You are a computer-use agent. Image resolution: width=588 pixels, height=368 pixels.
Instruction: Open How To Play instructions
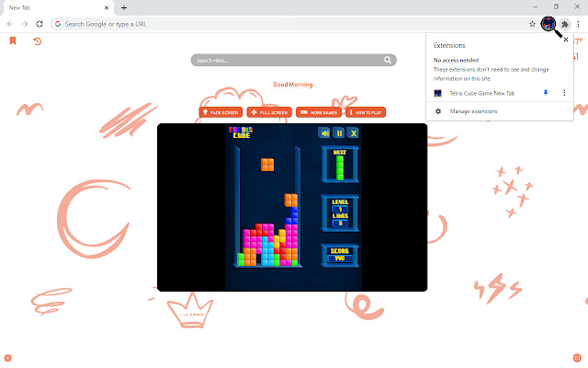point(366,112)
